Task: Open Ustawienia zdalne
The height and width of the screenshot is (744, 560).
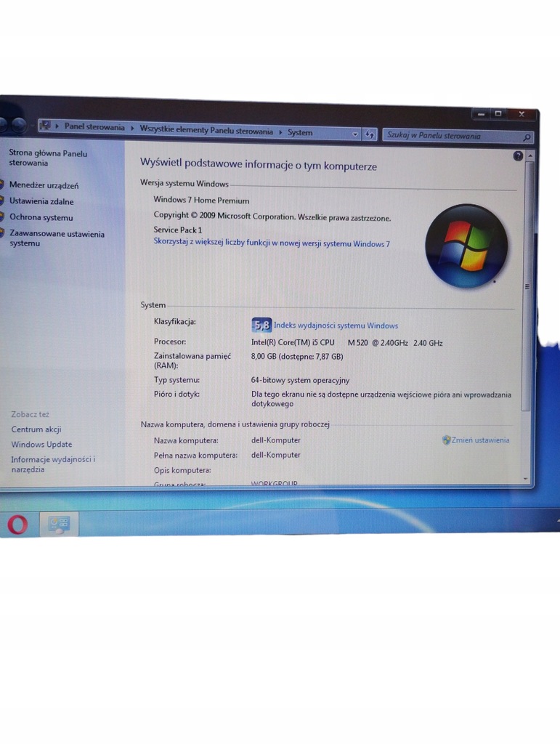Action: tap(41, 201)
